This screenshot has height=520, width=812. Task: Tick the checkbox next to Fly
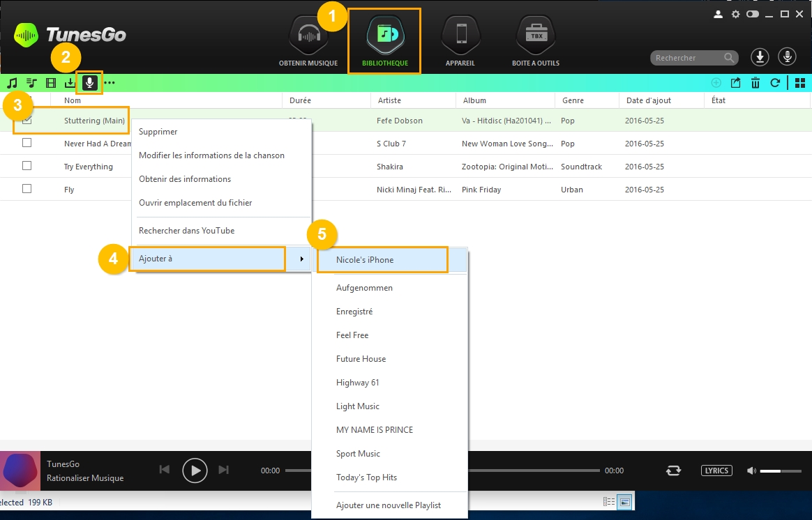(27, 189)
